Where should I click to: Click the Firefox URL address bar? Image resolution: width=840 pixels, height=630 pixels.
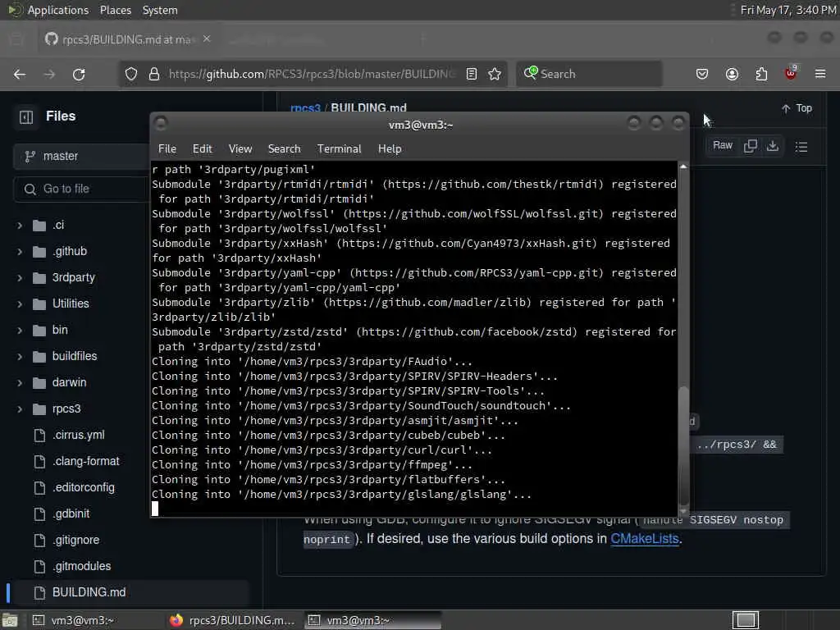click(x=311, y=74)
